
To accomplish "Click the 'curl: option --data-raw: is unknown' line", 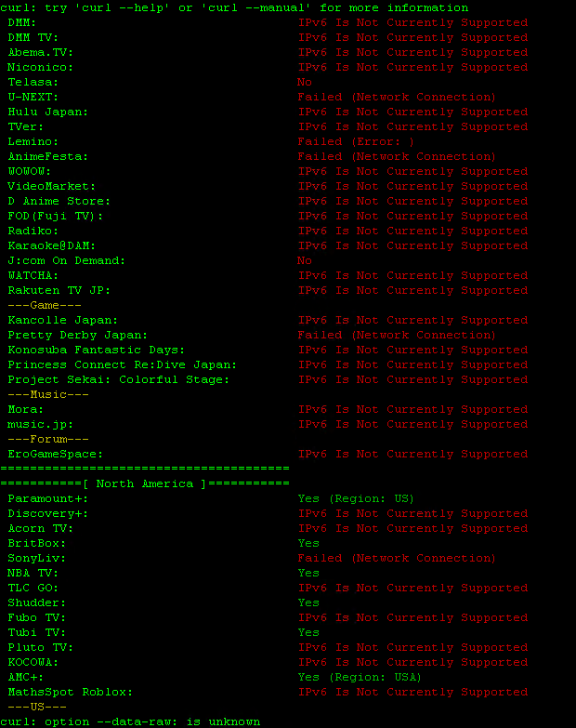I will (x=130, y=721).
